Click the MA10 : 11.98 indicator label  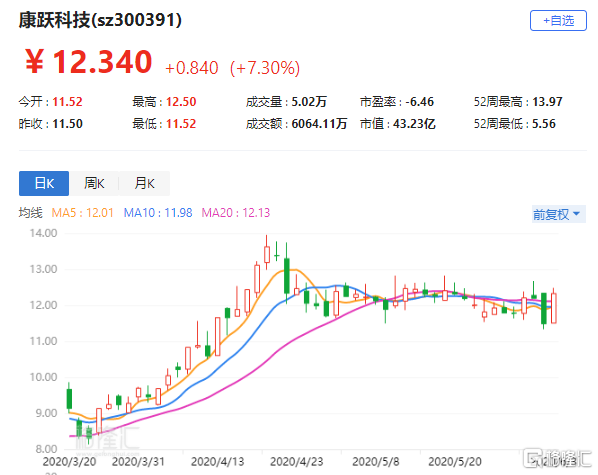click(158, 213)
